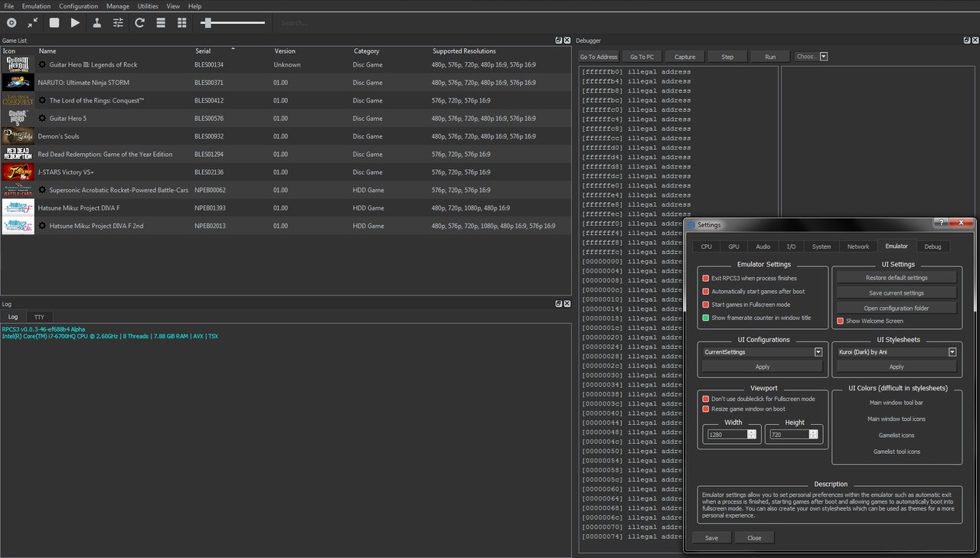The height and width of the screenshot is (558, 980).
Task: Click gear icon beside Supersonic Acrobatic Rocket-Powered Battle-Cars
Action: 42,190
